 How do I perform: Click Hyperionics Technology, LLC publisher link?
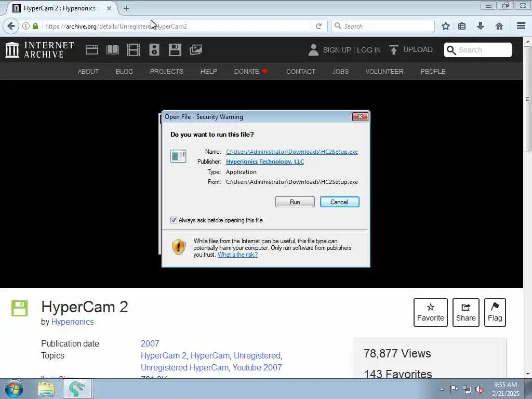pos(265,162)
